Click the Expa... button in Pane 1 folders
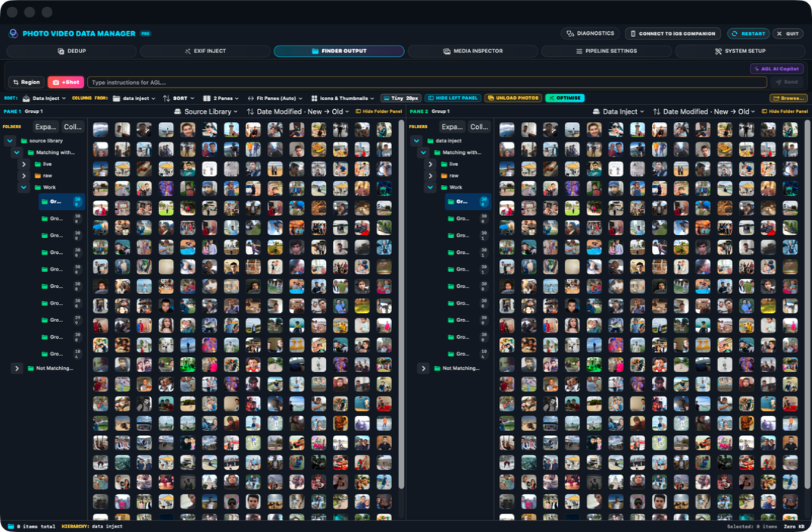 [45, 127]
